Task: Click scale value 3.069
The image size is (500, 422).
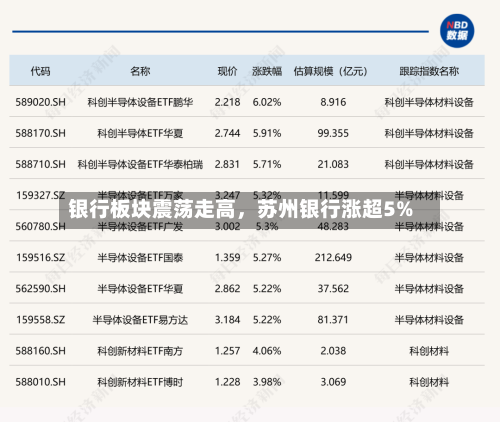Action: pyautogui.click(x=333, y=382)
